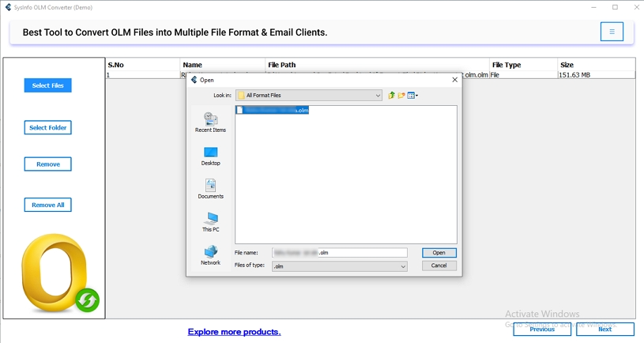Screen dimensions: 644x343
Task: Click the File name input field
Action: tap(340, 253)
